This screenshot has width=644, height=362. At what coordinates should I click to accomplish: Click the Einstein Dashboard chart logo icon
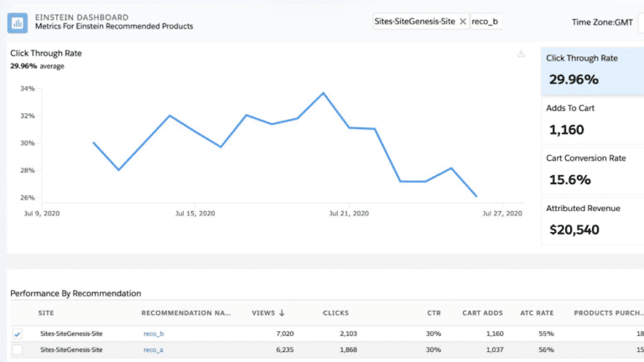[18, 23]
